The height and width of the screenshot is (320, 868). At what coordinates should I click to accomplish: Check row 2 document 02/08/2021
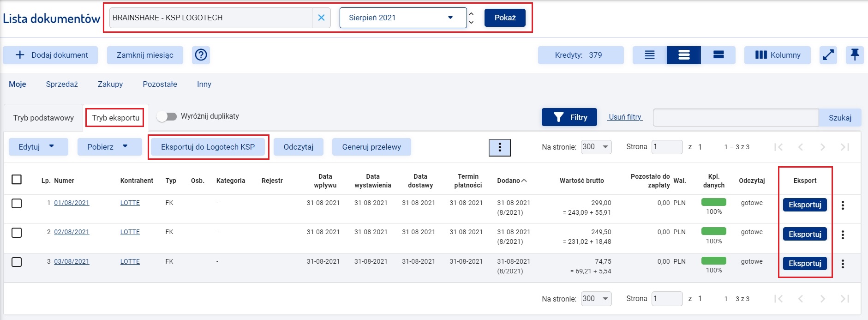tap(17, 232)
